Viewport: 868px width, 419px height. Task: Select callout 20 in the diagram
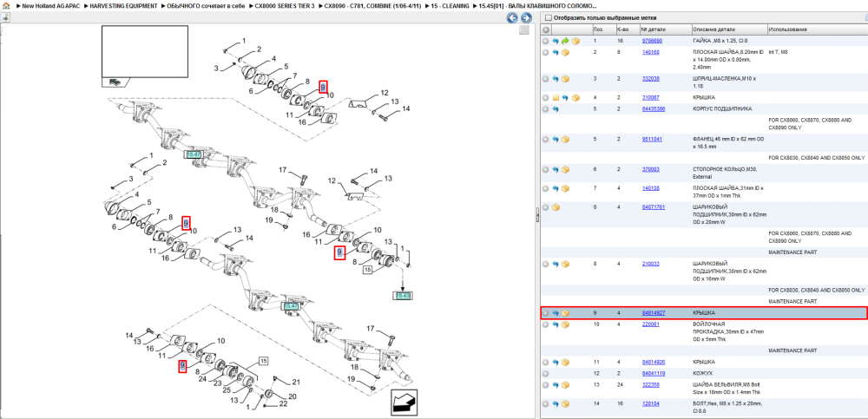click(292, 396)
